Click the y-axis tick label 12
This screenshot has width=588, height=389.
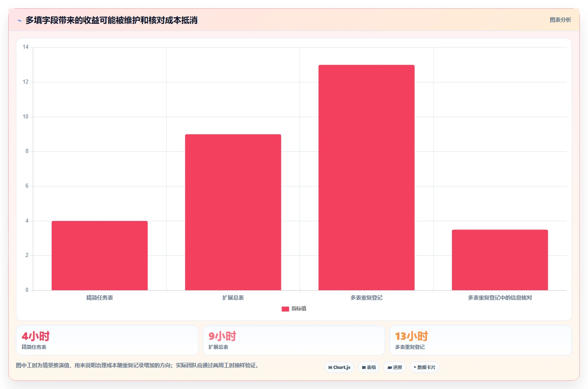point(26,82)
